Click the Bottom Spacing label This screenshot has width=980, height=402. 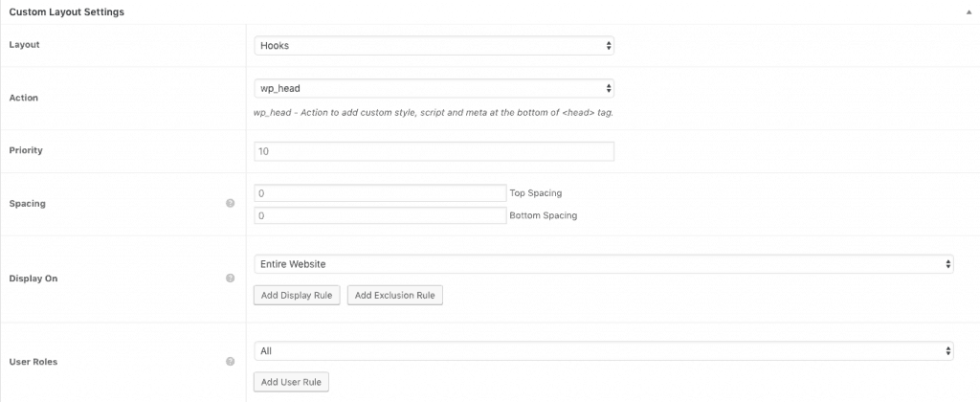click(x=544, y=215)
